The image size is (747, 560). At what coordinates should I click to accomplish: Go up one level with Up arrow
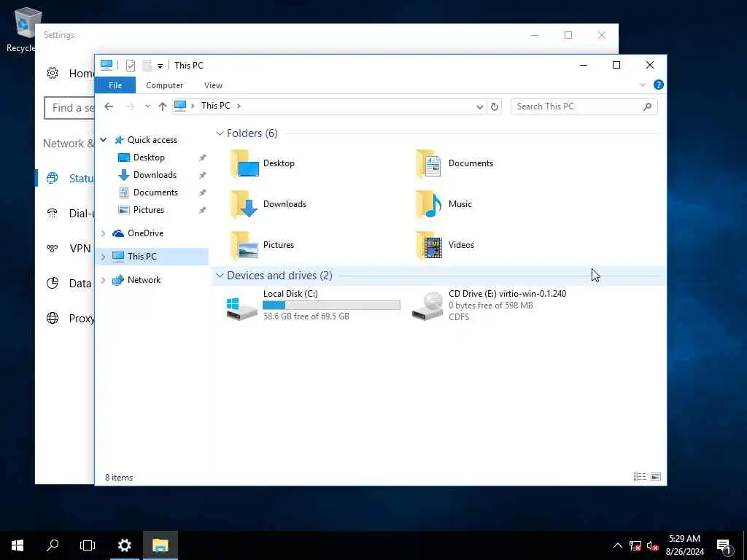(163, 106)
